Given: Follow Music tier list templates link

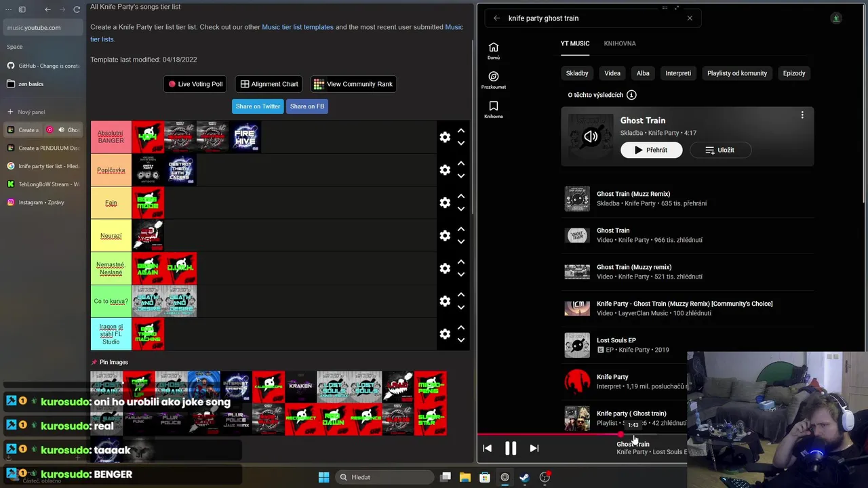Looking at the screenshot, I should [x=298, y=27].
